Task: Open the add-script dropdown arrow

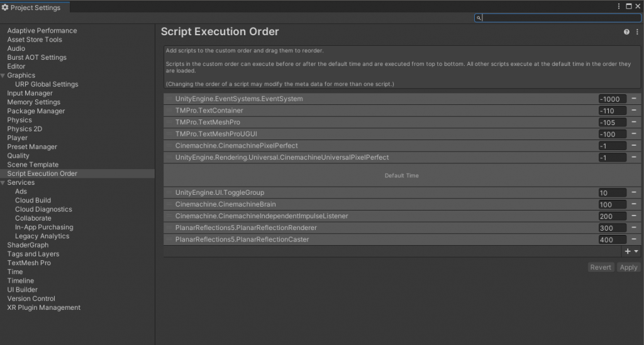Action: [636, 251]
